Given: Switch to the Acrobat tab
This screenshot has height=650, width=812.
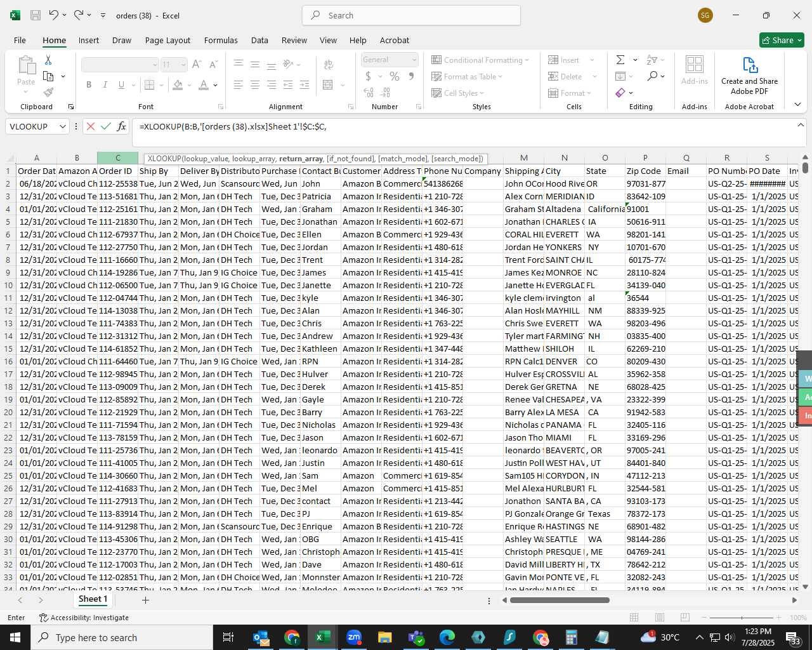Looking at the screenshot, I should coord(395,40).
